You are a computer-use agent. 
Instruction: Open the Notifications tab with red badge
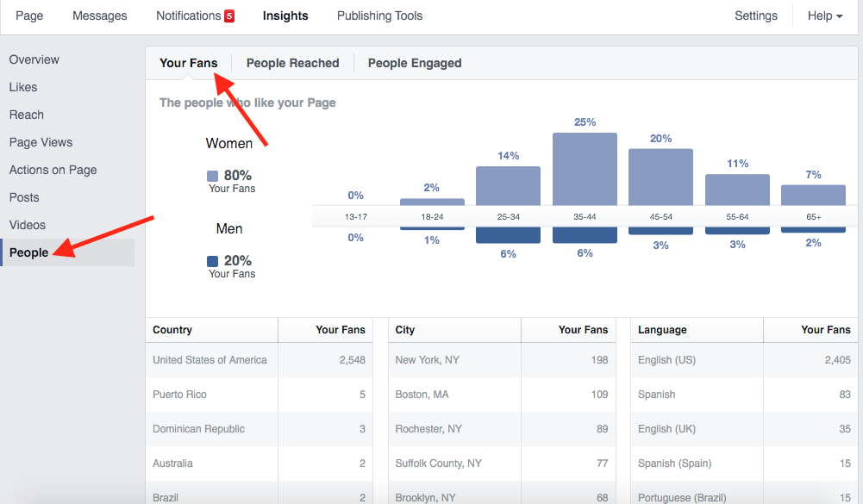[x=194, y=16]
